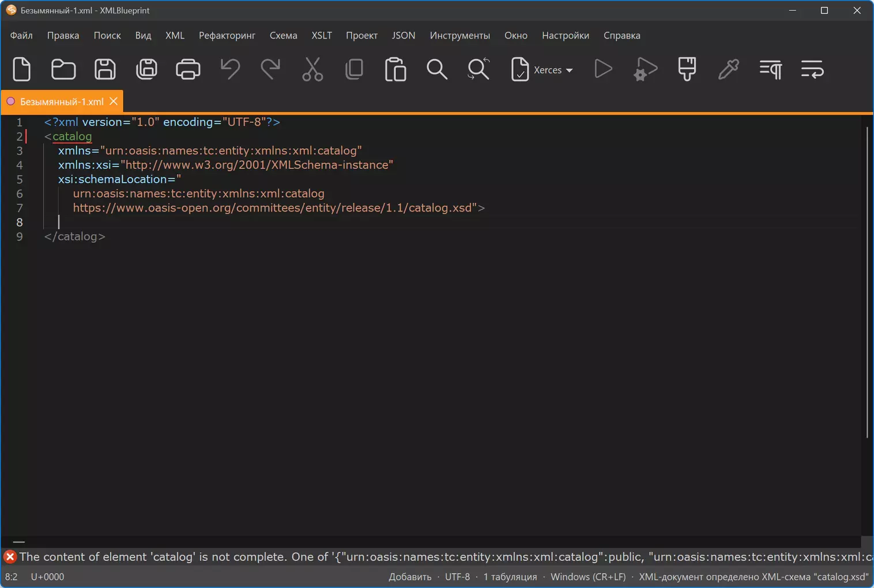Click line number 9 in the gutter
Viewport: 874px width, 588px height.
point(20,236)
